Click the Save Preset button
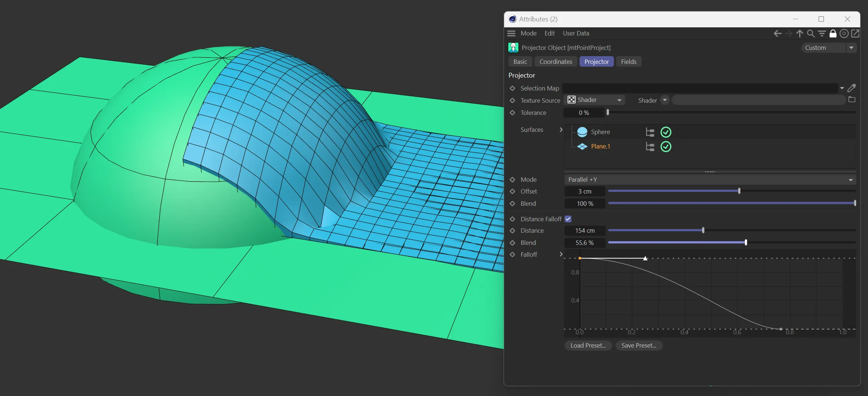The width and height of the screenshot is (868, 396). coord(639,345)
